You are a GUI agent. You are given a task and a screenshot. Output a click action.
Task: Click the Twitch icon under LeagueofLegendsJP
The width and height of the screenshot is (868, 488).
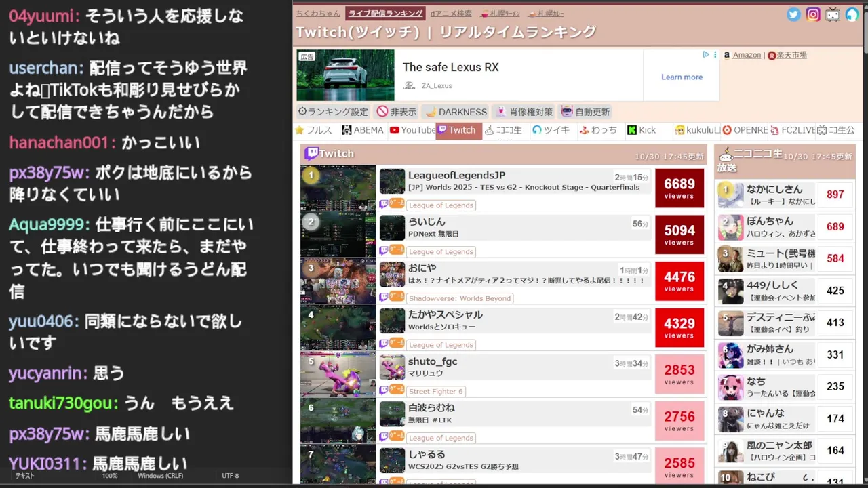[384, 204]
